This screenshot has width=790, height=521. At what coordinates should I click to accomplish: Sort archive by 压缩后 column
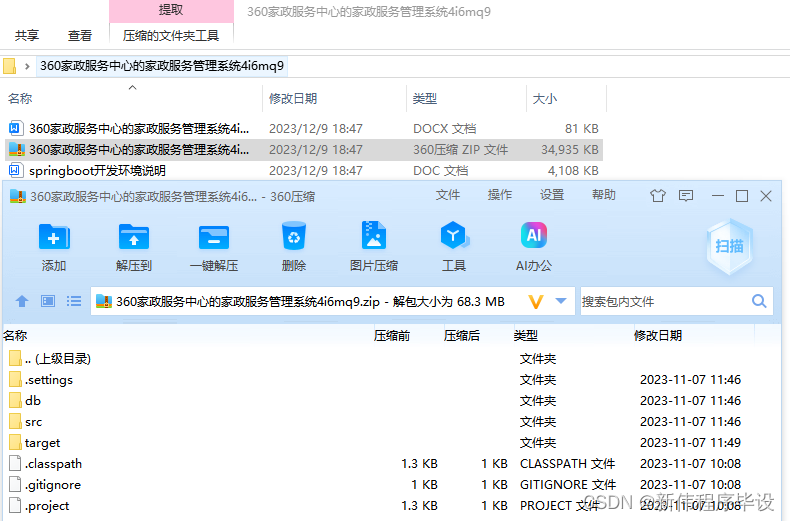462,336
